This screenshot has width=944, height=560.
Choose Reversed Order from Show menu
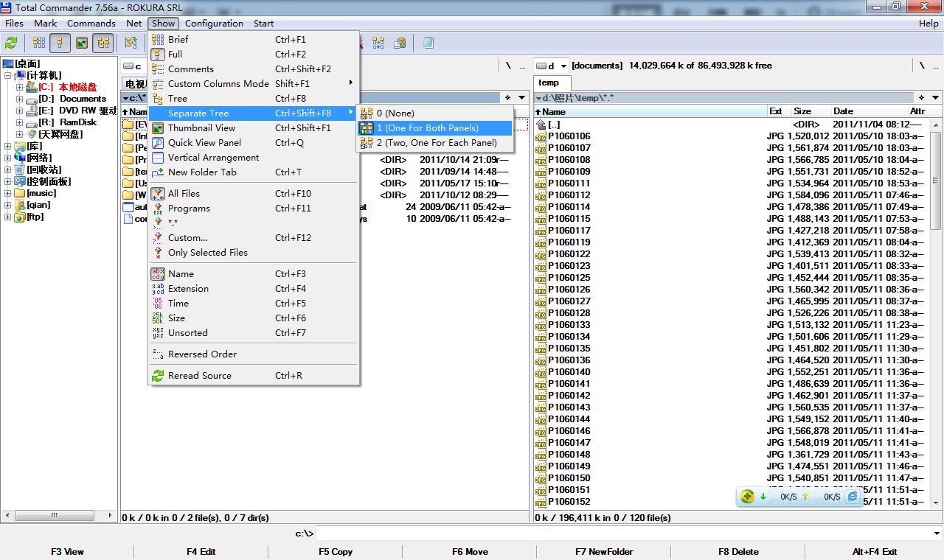202,354
